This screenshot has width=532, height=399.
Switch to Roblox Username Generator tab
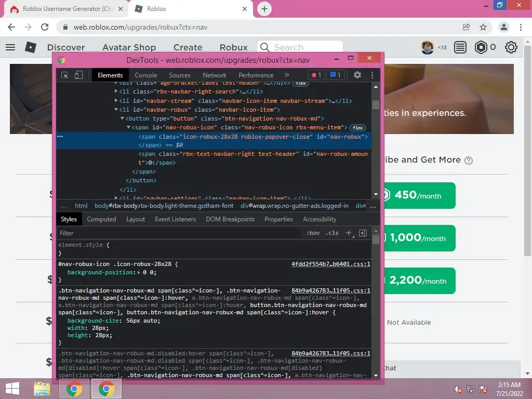pos(66,9)
